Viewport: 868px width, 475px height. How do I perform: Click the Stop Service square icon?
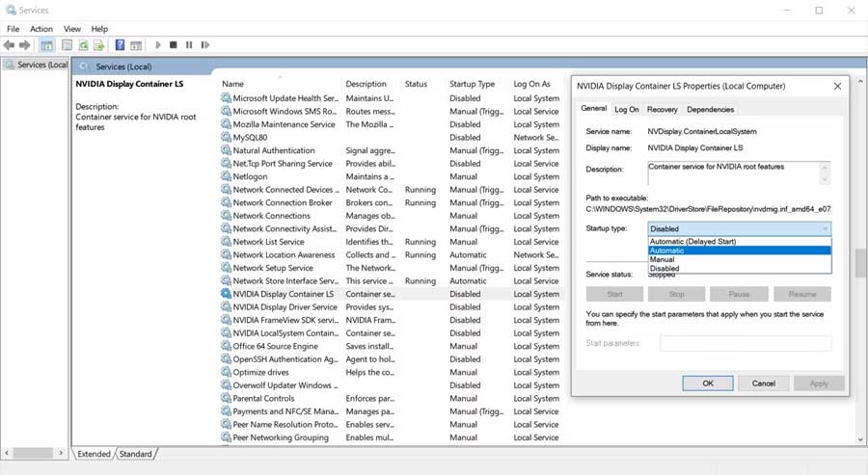[x=173, y=45]
